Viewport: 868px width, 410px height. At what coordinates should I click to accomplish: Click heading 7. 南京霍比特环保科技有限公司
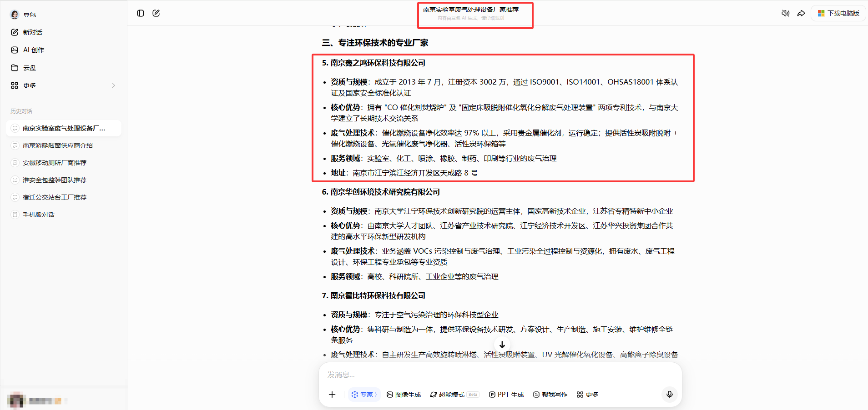click(x=373, y=295)
